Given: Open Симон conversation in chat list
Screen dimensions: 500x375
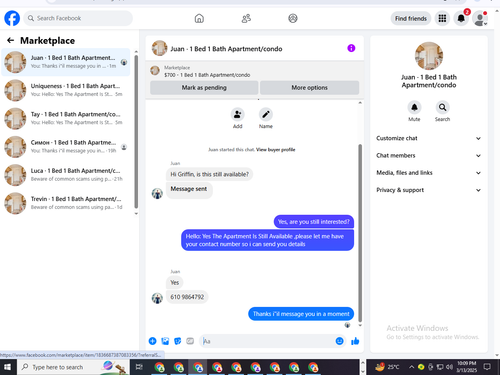Looking at the screenshot, I should point(66,147).
